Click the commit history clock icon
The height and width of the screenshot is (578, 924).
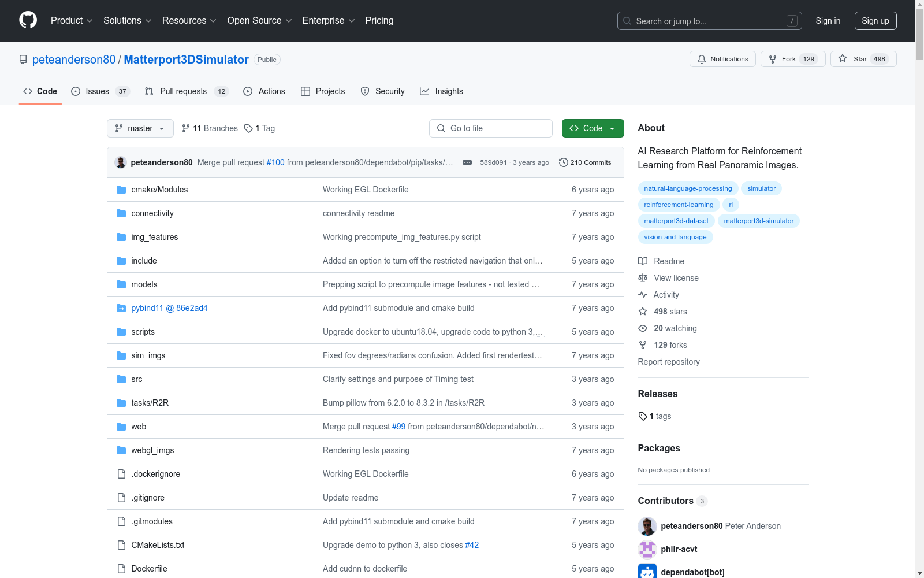pos(564,162)
